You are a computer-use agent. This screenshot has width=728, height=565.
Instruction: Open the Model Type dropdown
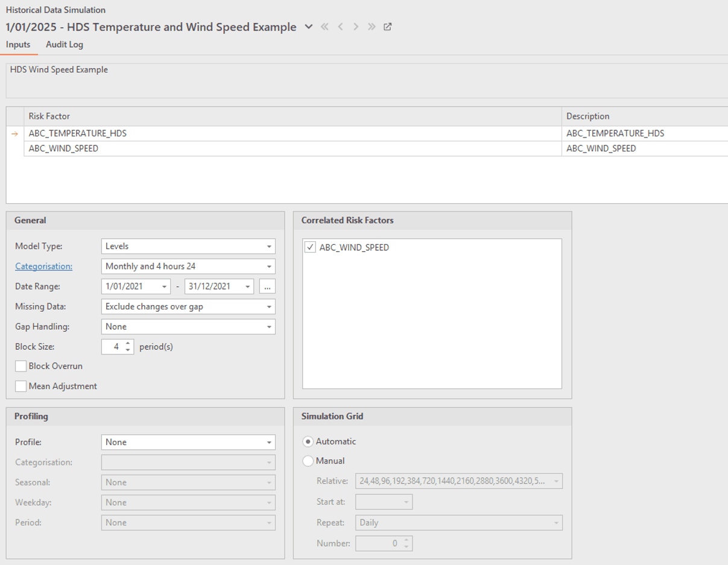[188, 246]
